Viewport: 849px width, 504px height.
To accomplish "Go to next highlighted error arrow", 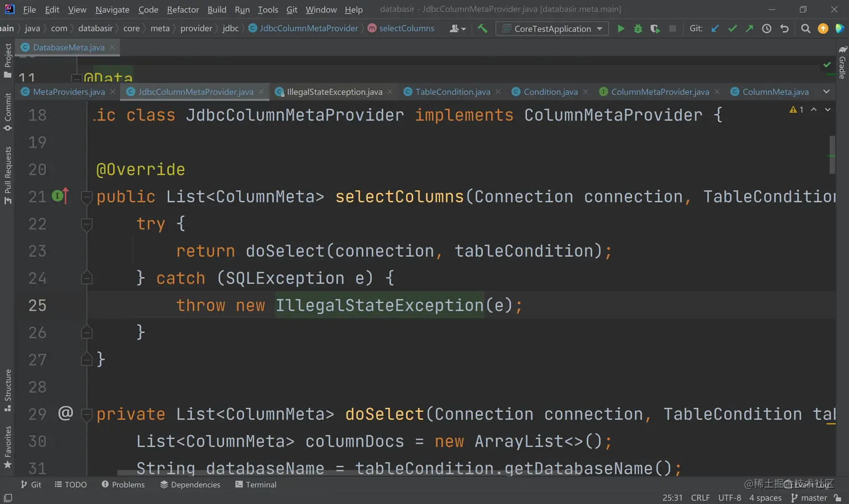I will click(x=828, y=109).
